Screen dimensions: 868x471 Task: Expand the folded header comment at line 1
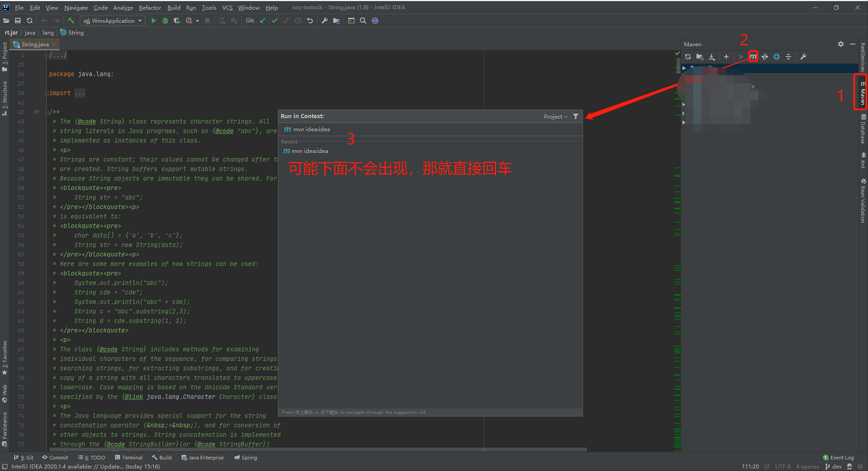46,56
